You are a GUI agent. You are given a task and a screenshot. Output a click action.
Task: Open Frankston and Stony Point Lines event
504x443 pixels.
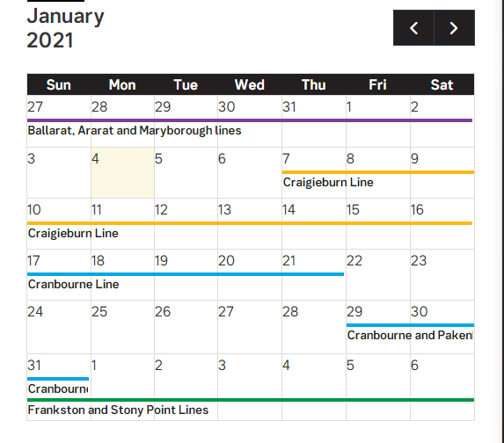[118, 410]
